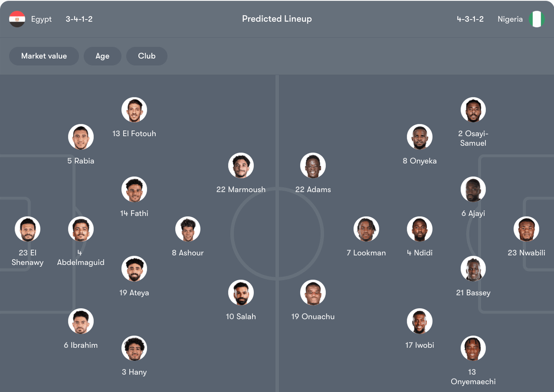
Task: Click the 8 Ashour name label
Action: point(188,253)
